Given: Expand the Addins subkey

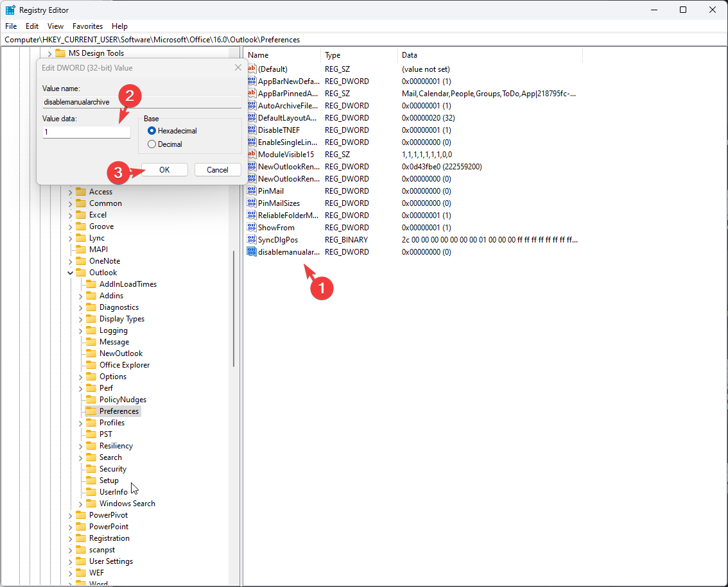Looking at the screenshot, I should [x=80, y=296].
